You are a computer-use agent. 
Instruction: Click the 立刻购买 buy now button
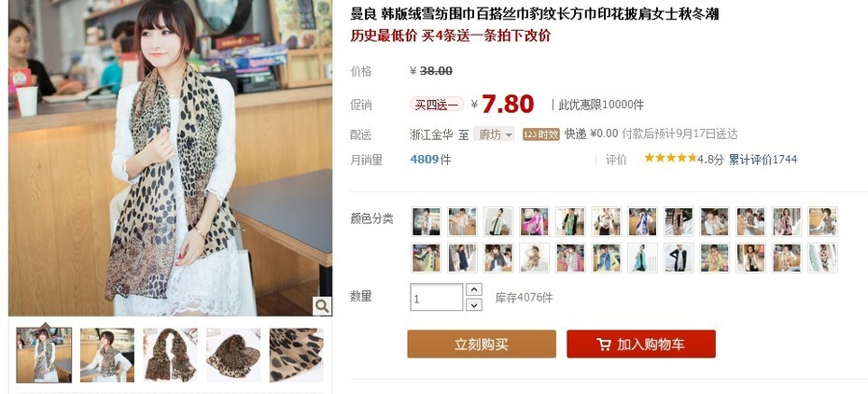[x=482, y=345]
